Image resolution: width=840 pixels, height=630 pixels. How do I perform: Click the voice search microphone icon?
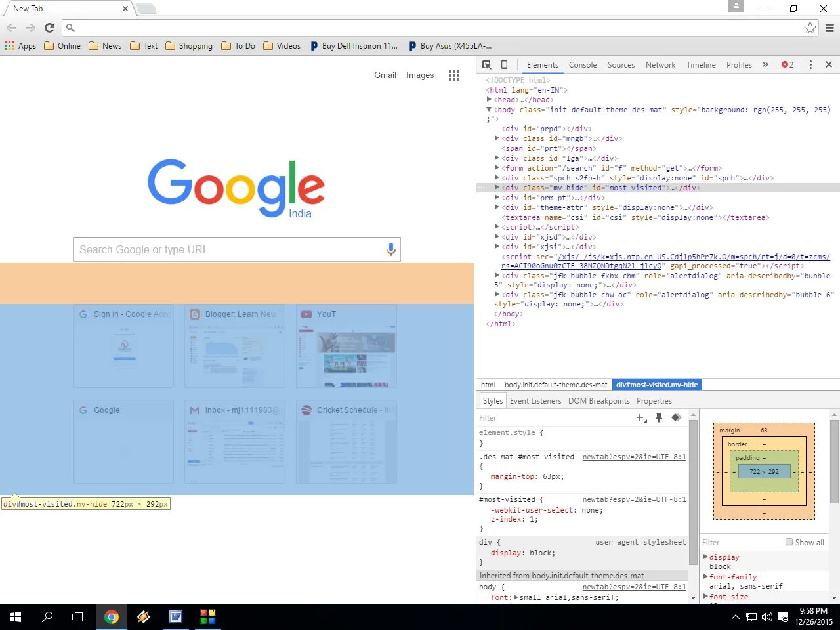click(390, 249)
